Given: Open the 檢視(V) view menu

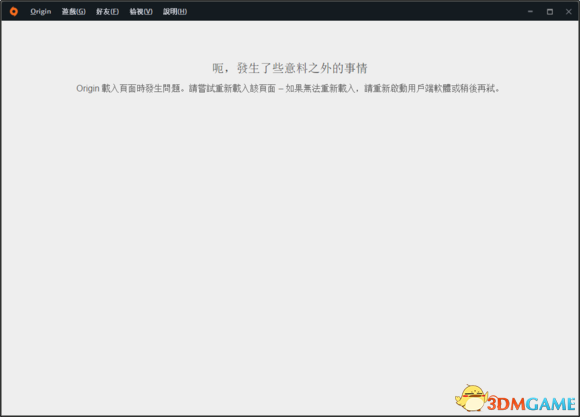Looking at the screenshot, I should (x=141, y=11).
